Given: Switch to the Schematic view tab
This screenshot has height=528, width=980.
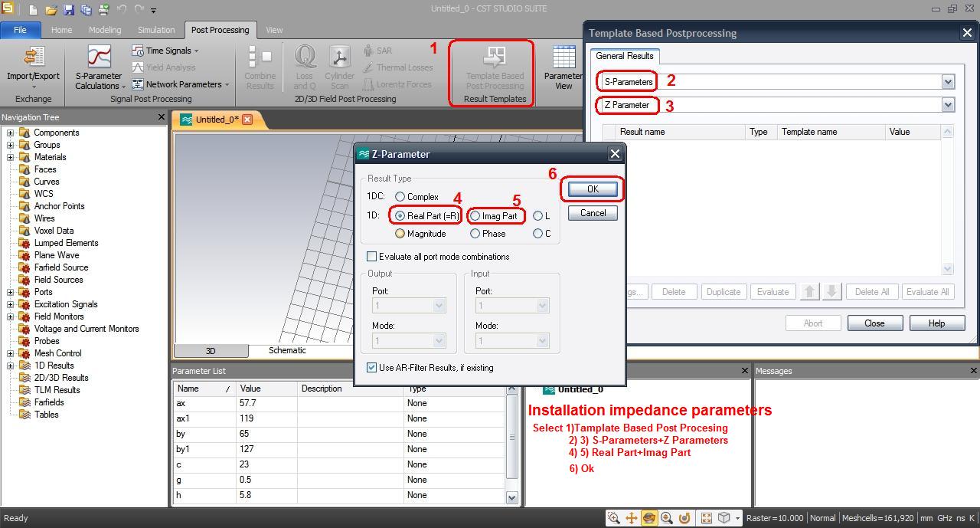Looking at the screenshot, I should [287, 350].
